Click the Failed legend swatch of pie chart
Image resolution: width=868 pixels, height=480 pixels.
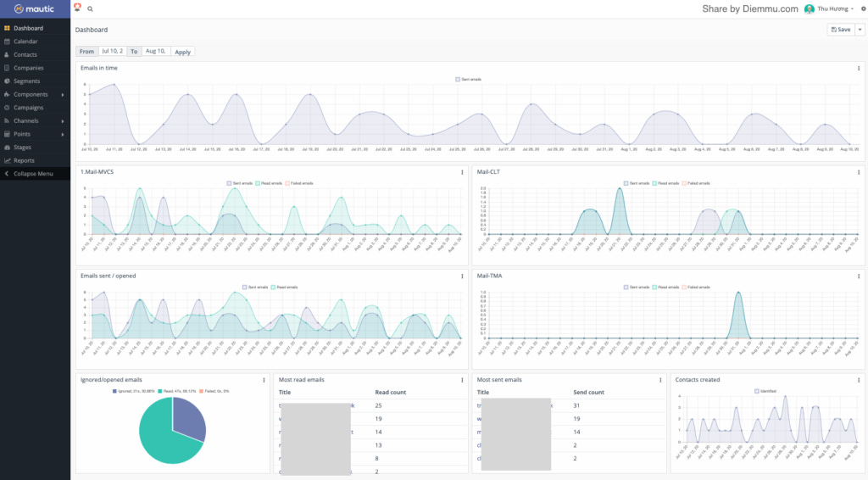[201, 392]
